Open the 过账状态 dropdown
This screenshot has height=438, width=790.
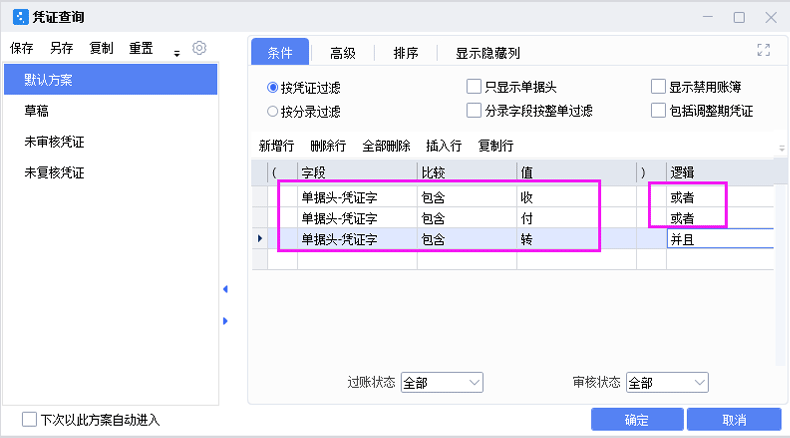[442, 383]
